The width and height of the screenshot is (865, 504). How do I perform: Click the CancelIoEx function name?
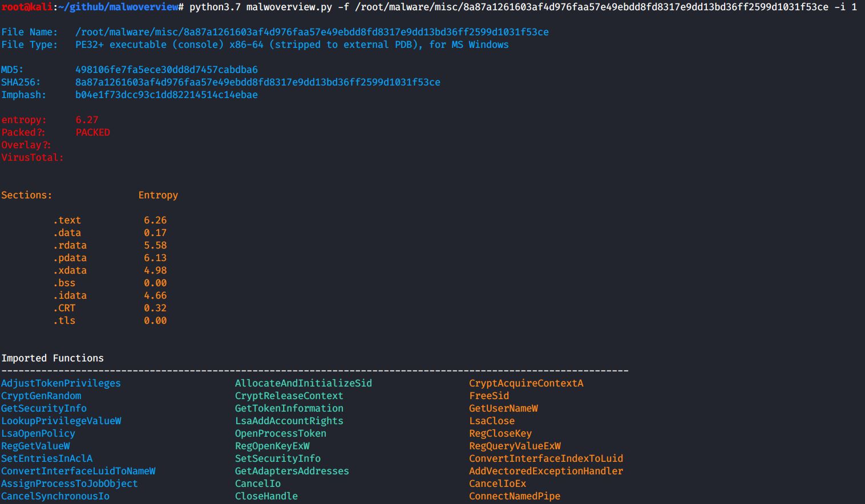point(498,483)
